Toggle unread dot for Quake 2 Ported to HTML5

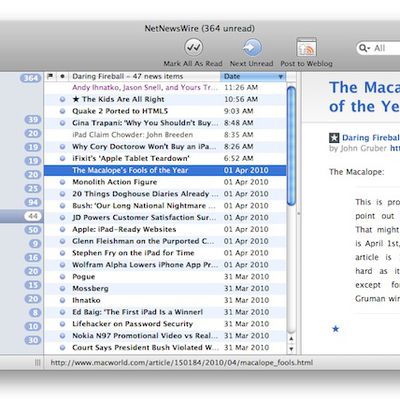pos(62,111)
